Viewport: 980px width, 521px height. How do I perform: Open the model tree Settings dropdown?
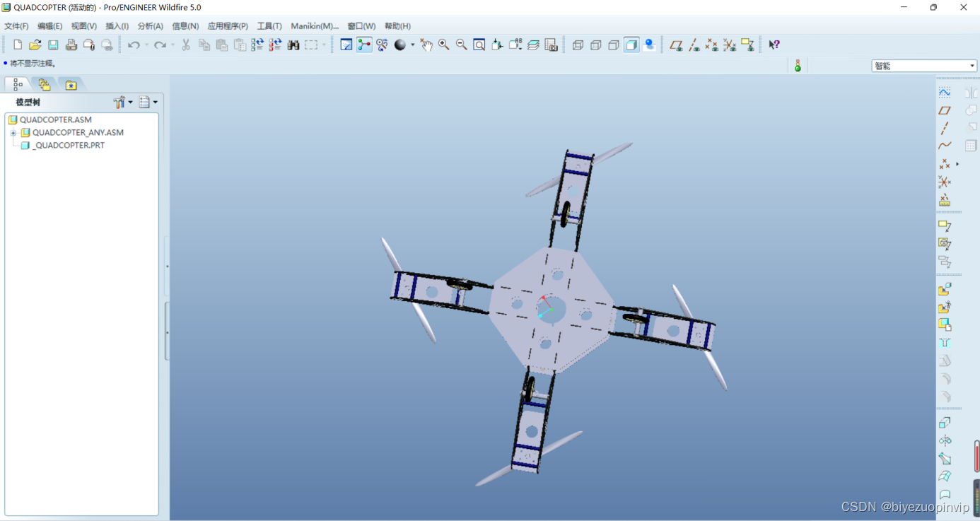(123, 103)
